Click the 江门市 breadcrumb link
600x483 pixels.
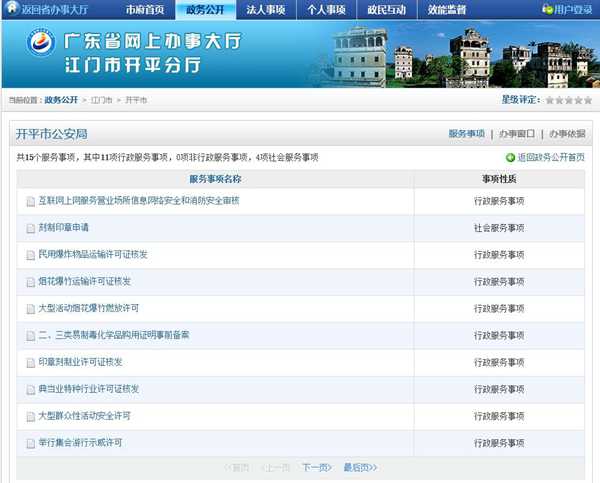click(x=102, y=100)
